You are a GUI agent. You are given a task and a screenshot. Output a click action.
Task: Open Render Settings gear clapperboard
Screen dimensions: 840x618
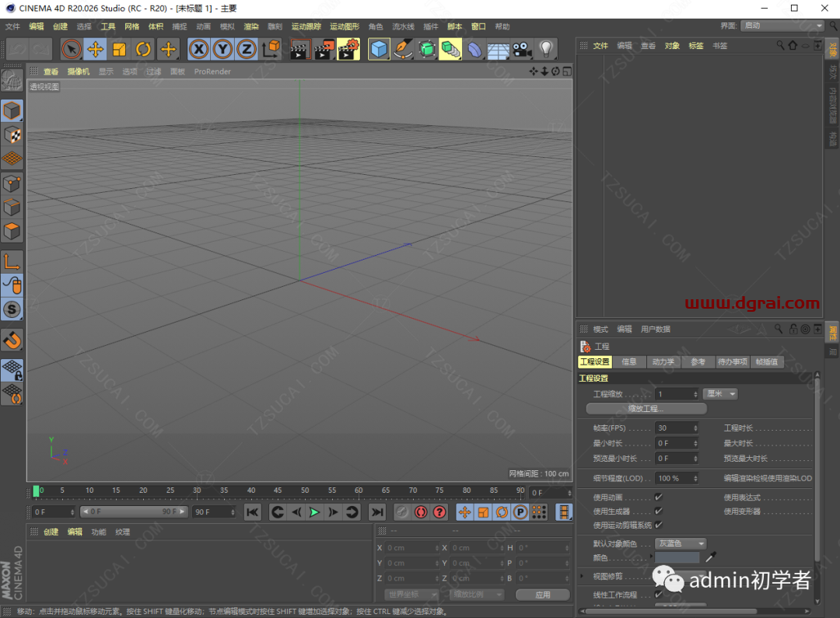point(348,49)
